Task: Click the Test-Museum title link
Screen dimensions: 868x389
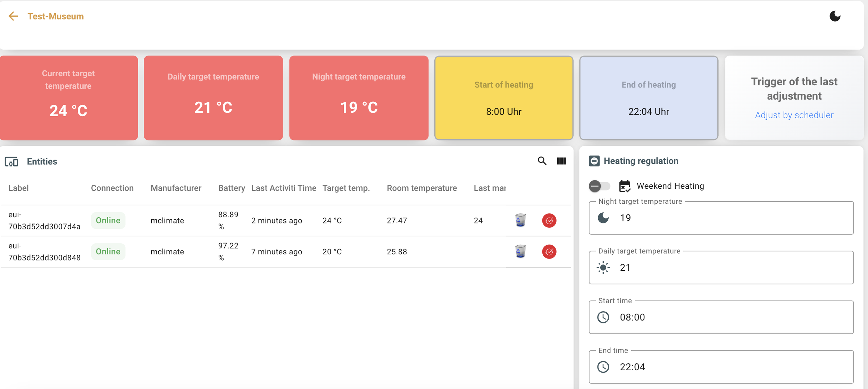Action: point(56,16)
